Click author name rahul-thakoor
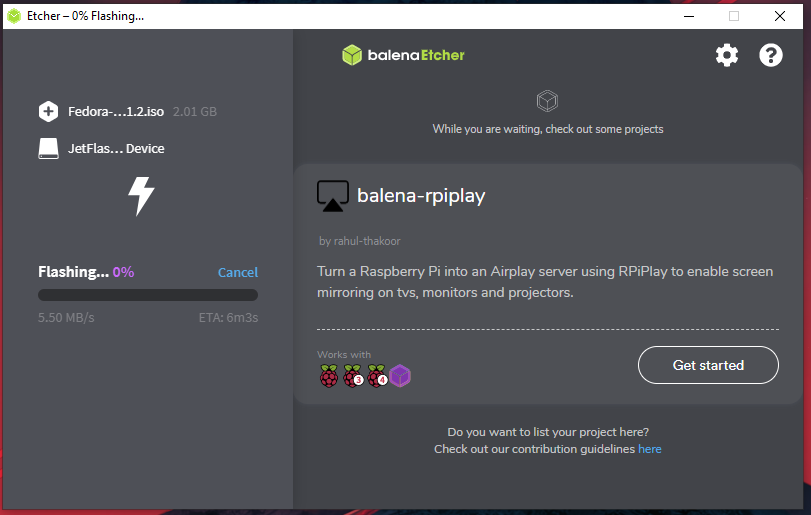The image size is (811, 515). click(x=367, y=241)
